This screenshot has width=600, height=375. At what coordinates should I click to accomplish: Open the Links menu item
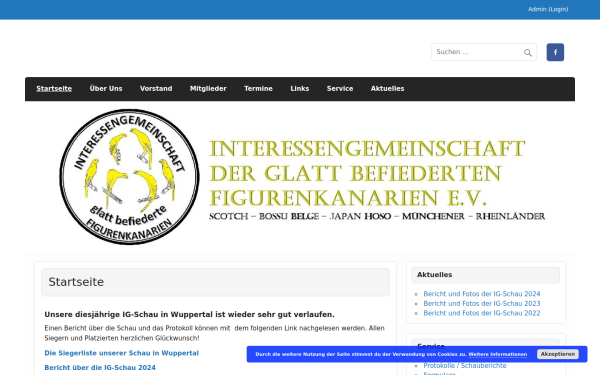pyautogui.click(x=300, y=89)
